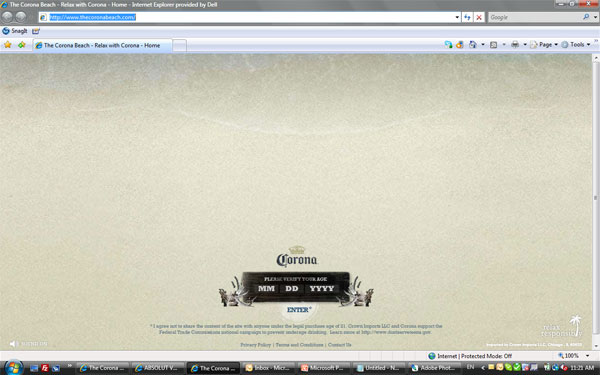Image resolution: width=600 pixels, height=375 pixels.
Task: Click the ENTER button below age fields
Action: pyautogui.click(x=299, y=310)
